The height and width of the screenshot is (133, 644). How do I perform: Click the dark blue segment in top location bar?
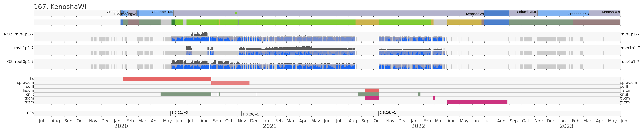click(496, 13)
